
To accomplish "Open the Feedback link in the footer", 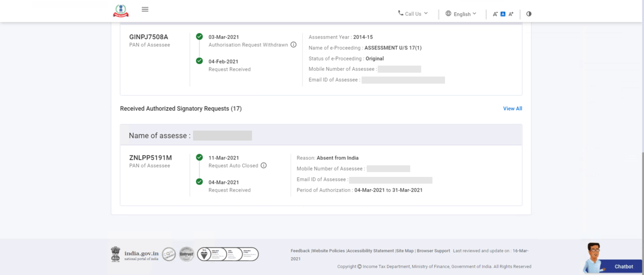I will click(x=300, y=251).
